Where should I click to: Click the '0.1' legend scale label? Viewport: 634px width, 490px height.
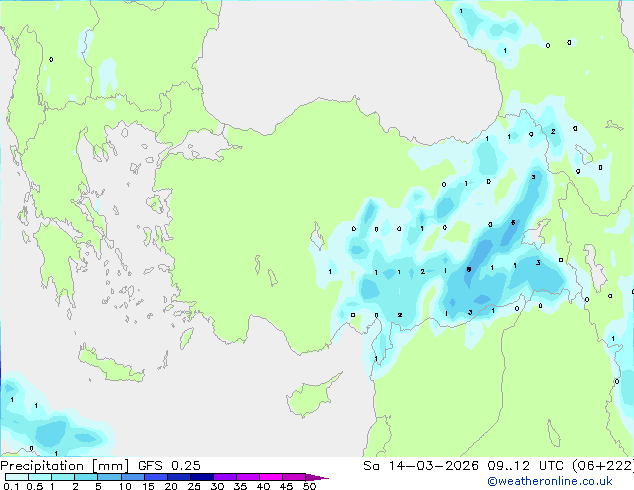pos(11,486)
